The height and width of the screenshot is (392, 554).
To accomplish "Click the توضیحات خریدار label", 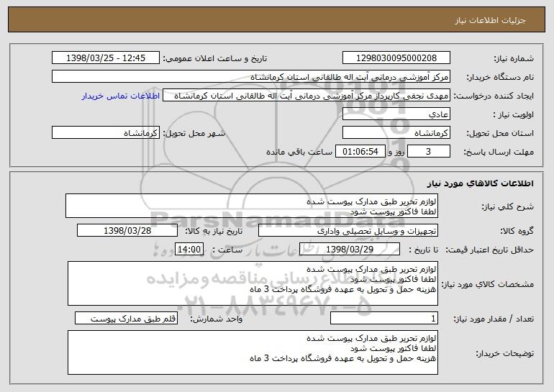I will tap(504, 353).
